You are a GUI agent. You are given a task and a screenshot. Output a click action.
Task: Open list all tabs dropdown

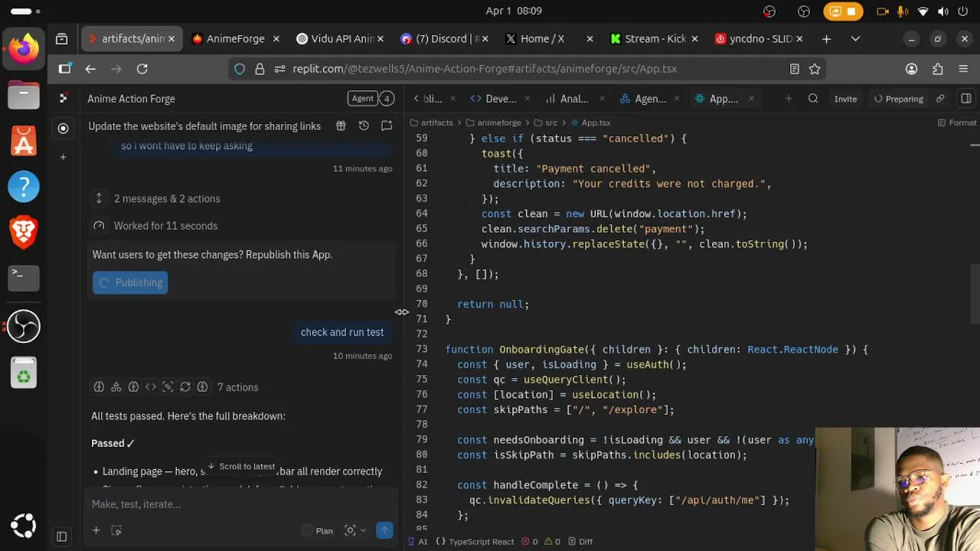pyautogui.click(x=855, y=38)
